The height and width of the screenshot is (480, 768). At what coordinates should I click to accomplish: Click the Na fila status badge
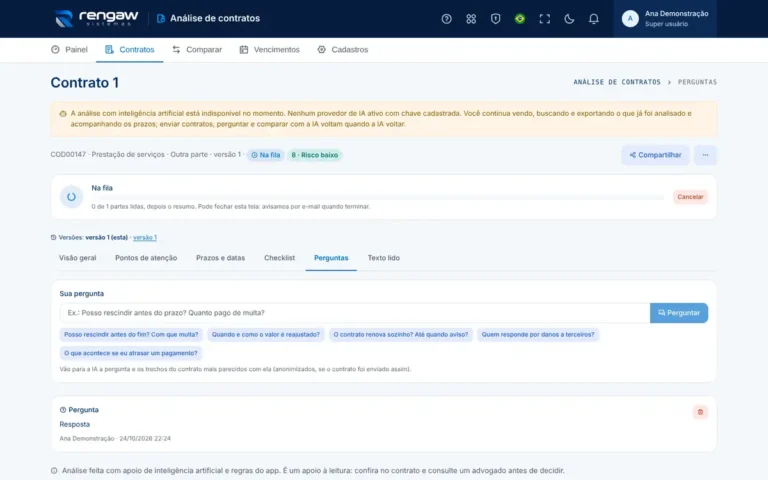coord(265,155)
